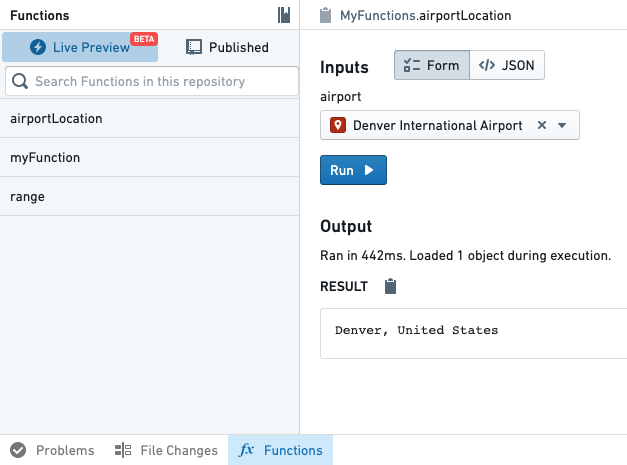Switch to the Published tab
The height and width of the screenshot is (465, 627).
(x=227, y=47)
